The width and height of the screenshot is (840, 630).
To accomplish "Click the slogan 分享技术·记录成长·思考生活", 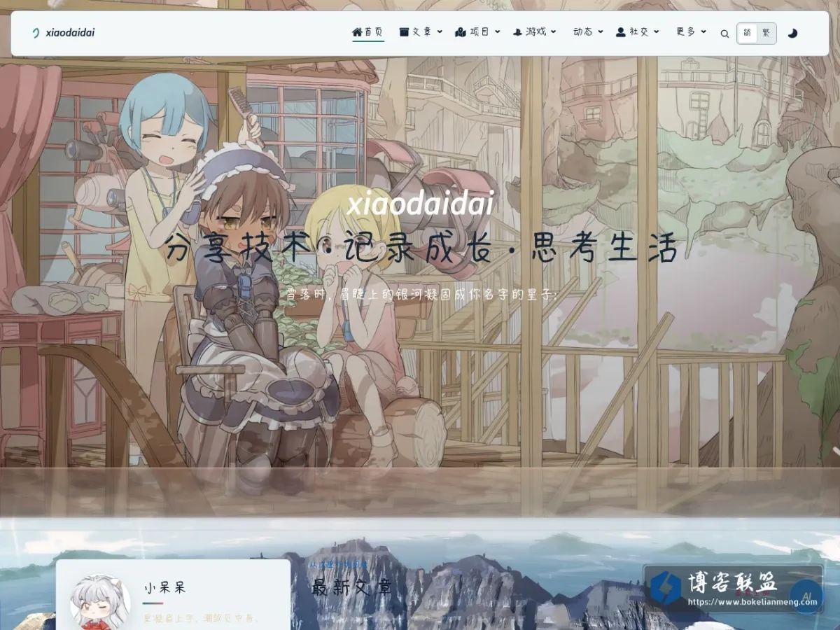I will click(x=421, y=249).
